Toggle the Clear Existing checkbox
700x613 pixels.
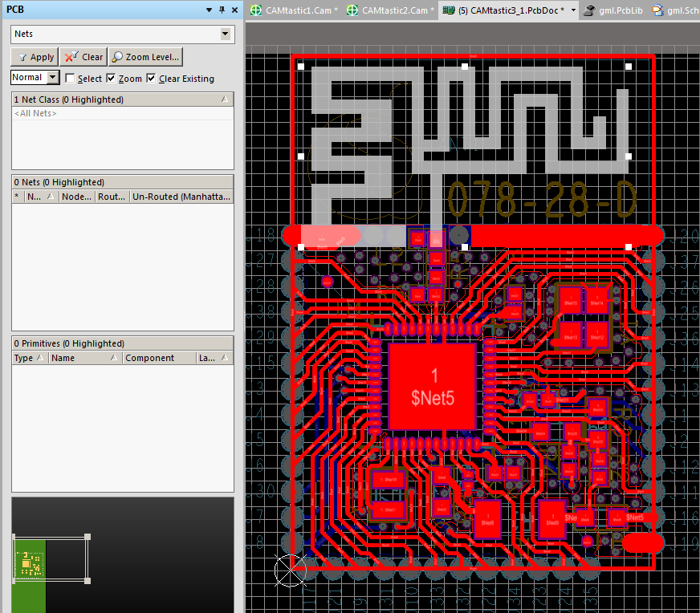click(x=152, y=79)
